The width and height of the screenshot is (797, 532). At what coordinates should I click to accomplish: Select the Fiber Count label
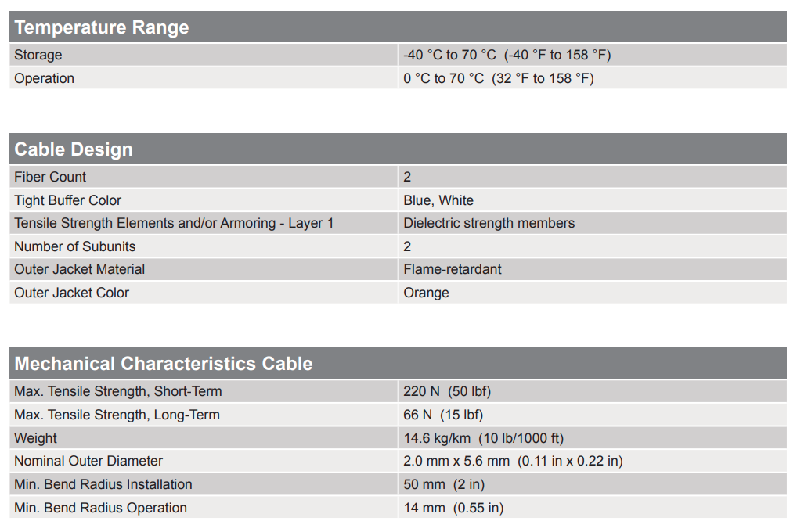tap(50, 177)
